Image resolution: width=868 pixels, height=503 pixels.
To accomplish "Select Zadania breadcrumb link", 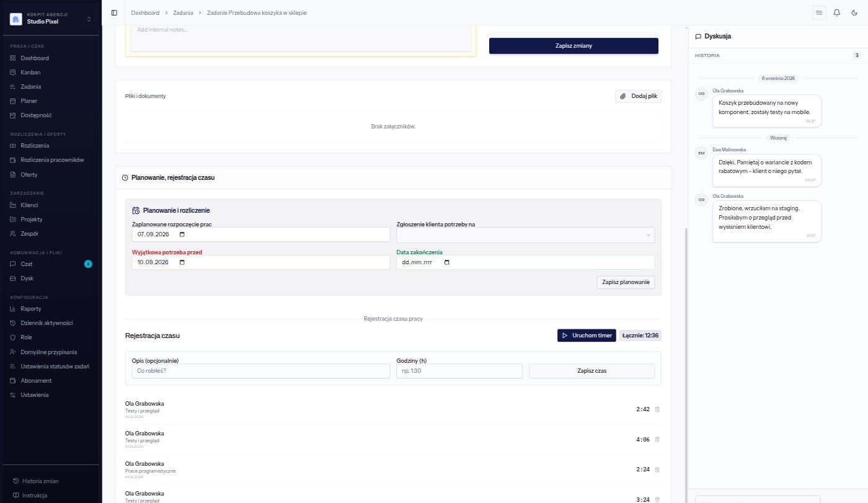I will pos(184,12).
